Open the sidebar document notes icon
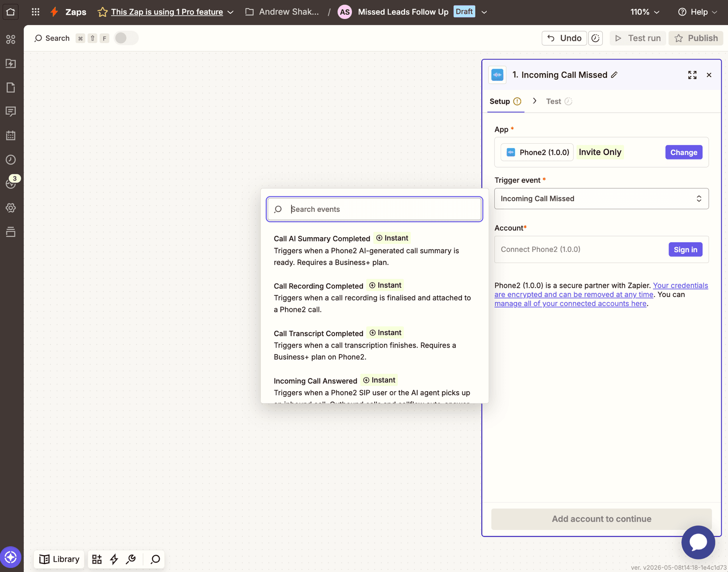728x572 pixels. click(11, 88)
